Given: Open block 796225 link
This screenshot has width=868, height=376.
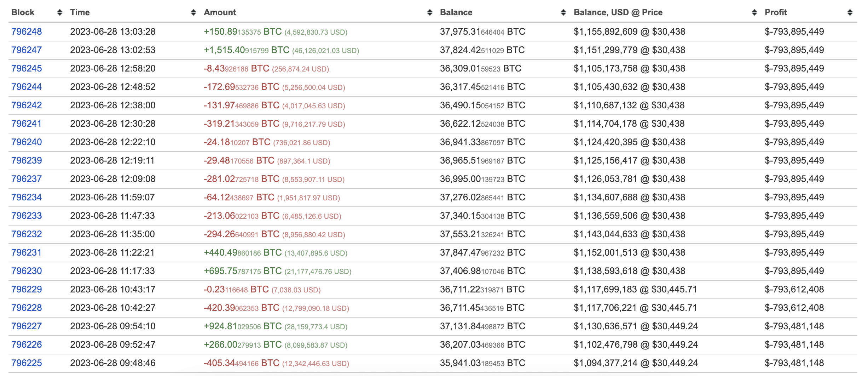Looking at the screenshot, I should coord(27,363).
